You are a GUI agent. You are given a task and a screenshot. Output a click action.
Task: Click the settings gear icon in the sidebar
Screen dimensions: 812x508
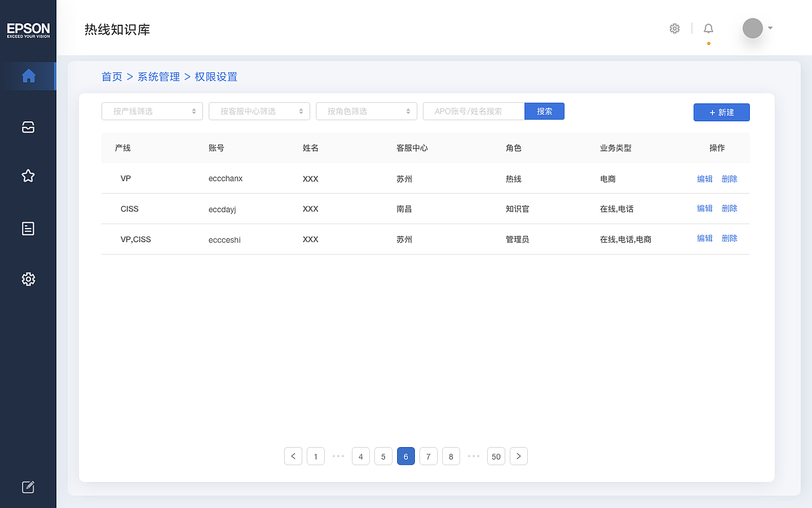[28, 279]
